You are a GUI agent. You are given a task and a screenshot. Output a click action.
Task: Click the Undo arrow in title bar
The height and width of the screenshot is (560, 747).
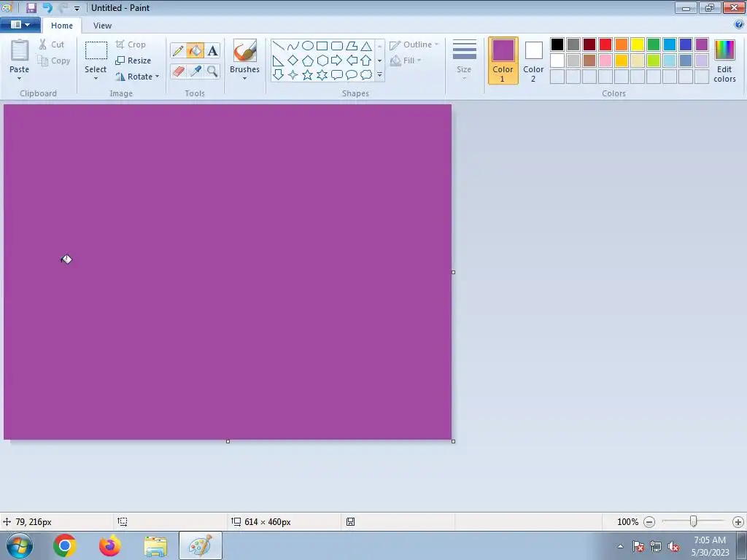[x=47, y=7]
